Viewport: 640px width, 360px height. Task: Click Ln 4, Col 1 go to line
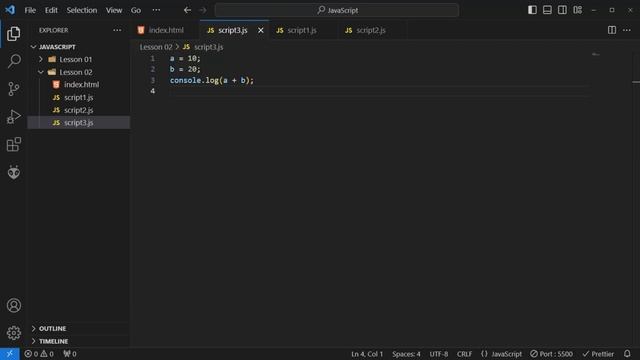tap(367, 354)
